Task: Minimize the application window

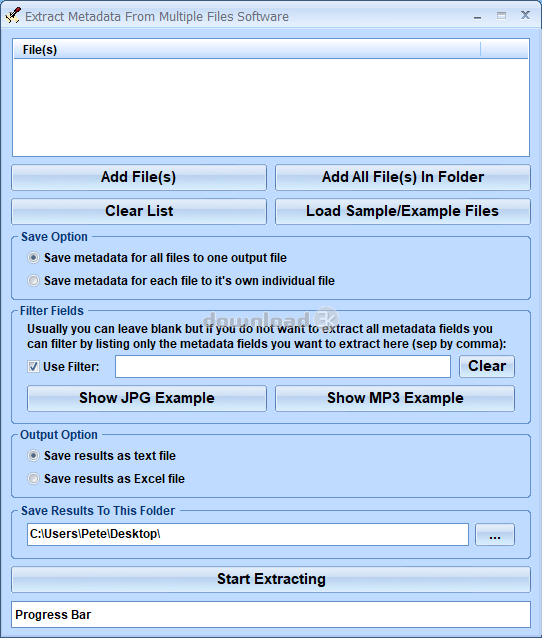Action: pyautogui.click(x=477, y=16)
